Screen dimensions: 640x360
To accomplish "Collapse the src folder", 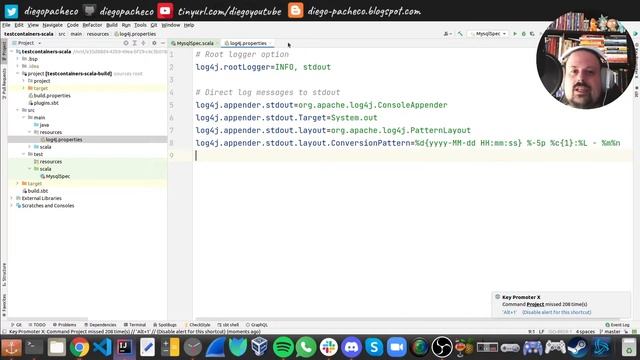I will tap(18, 110).
